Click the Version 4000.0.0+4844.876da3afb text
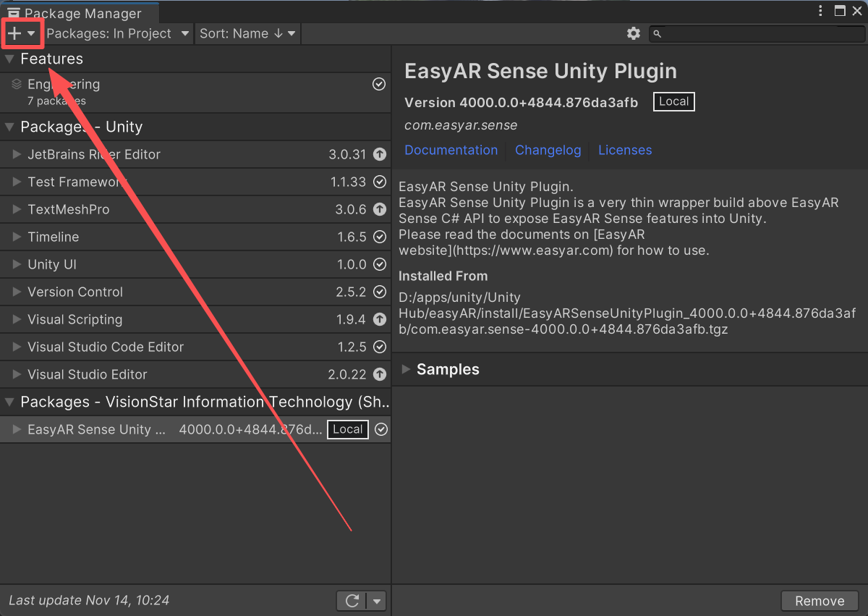 [x=522, y=102]
